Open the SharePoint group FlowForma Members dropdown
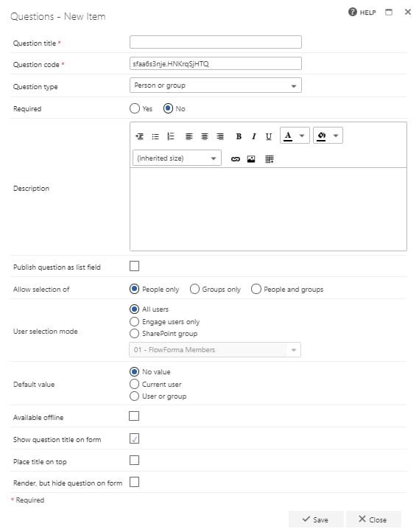 coord(215,349)
